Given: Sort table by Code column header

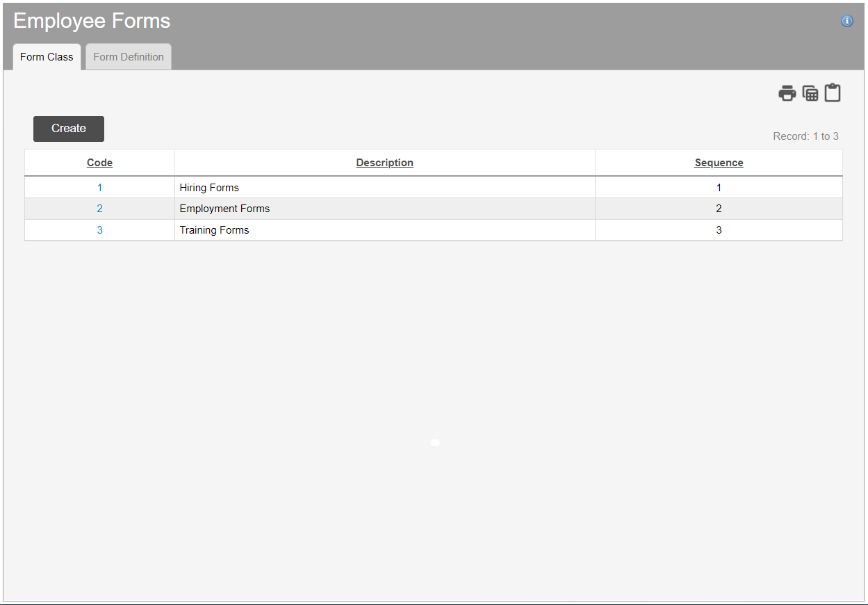Looking at the screenshot, I should (99, 163).
